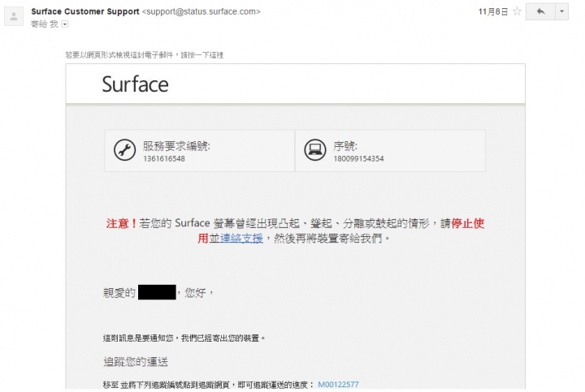
Task: Click the laptop serial number icon
Action: click(x=315, y=150)
